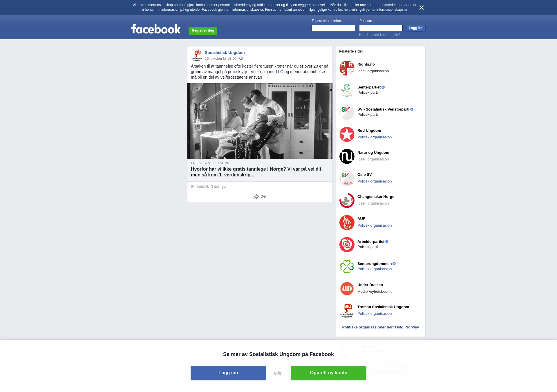Click the Facebook logo

pos(156,29)
